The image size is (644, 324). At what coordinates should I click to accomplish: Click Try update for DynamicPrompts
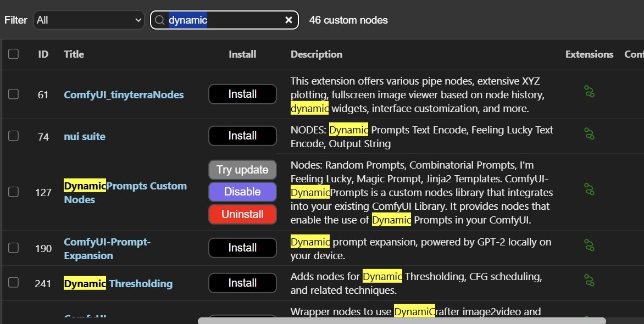pos(242,170)
